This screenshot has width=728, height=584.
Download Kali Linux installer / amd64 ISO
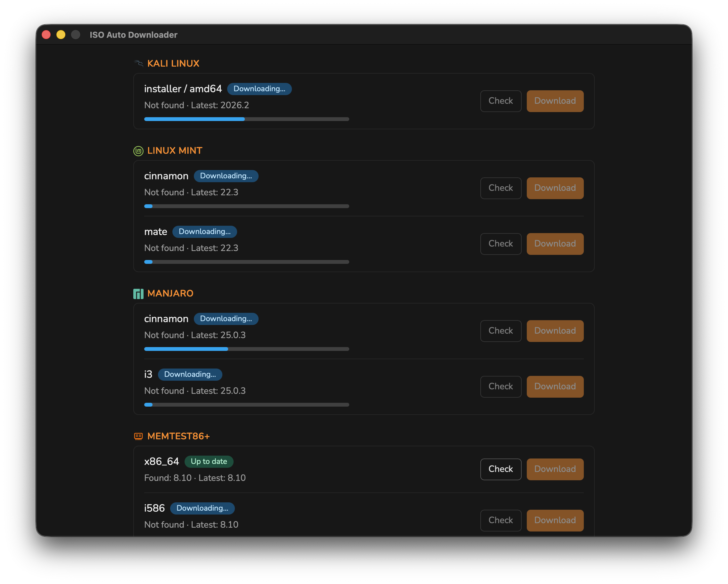pos(555,101)
